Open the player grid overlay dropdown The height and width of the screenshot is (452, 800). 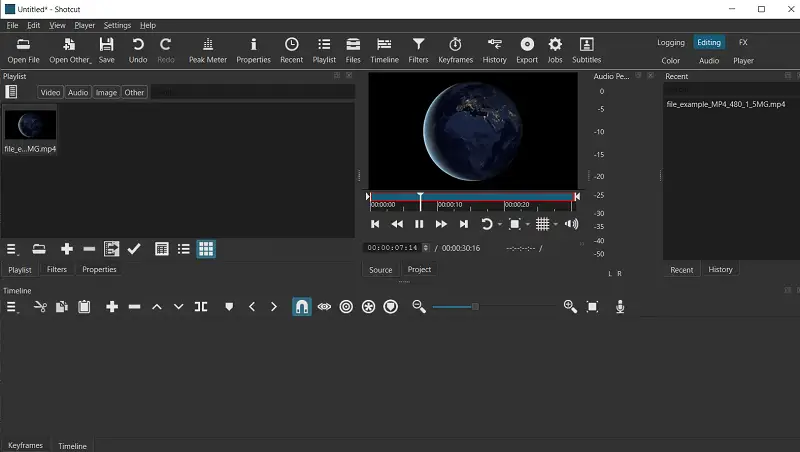tap(555, 224)
